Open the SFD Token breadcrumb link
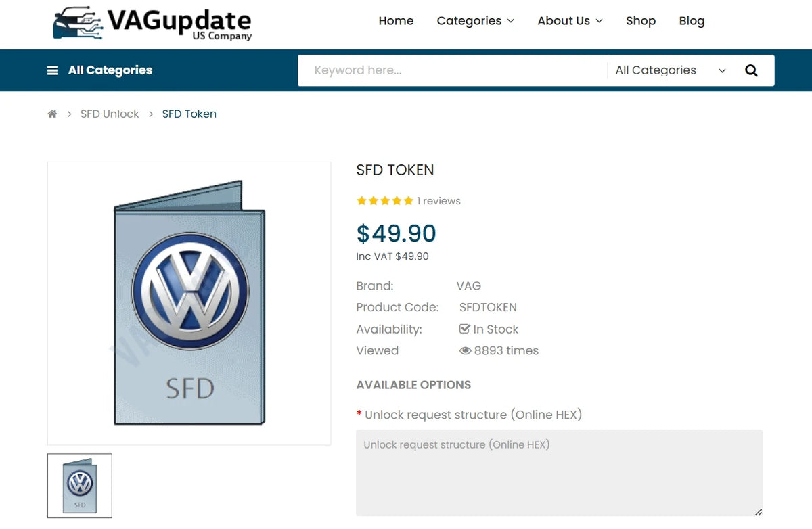Screen dimensions: 812x529 (x=189, y=114)
